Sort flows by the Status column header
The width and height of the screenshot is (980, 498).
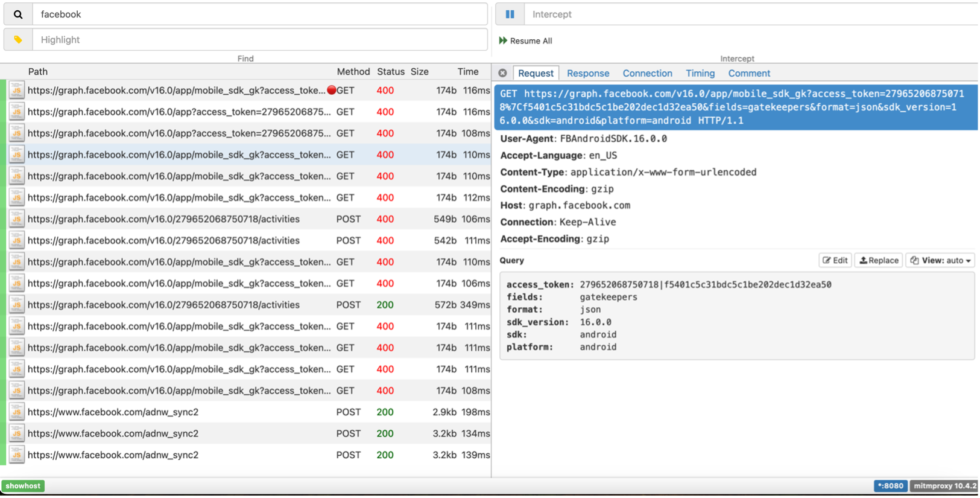(390, 71)
